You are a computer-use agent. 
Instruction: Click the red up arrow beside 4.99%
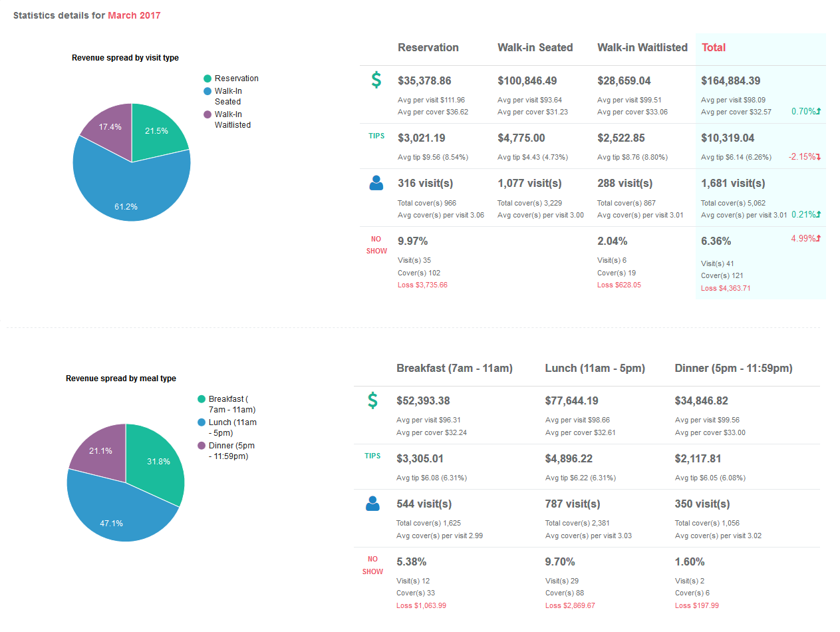pos(819,239)
